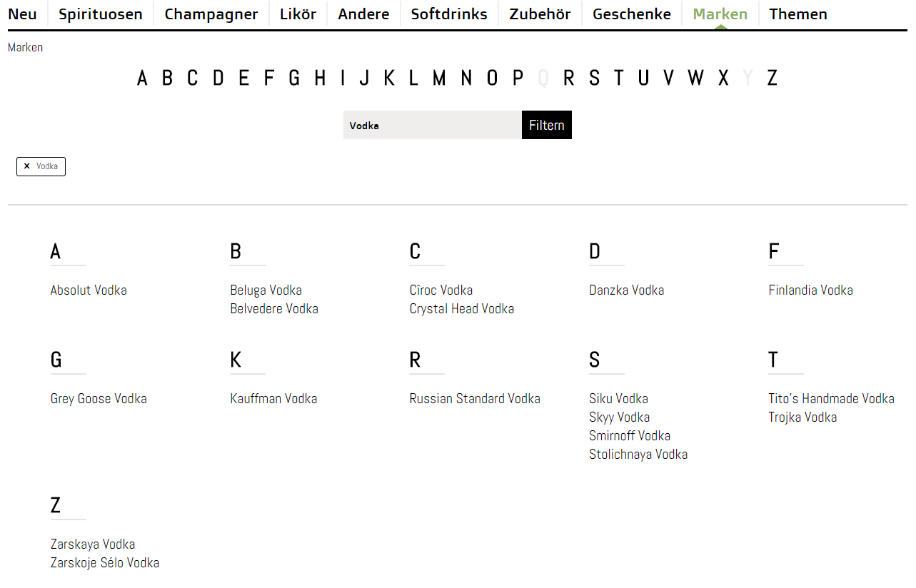Open the Belvedere Vodka brand
Screen dimensions: 916x588
(x=274, y=308)
